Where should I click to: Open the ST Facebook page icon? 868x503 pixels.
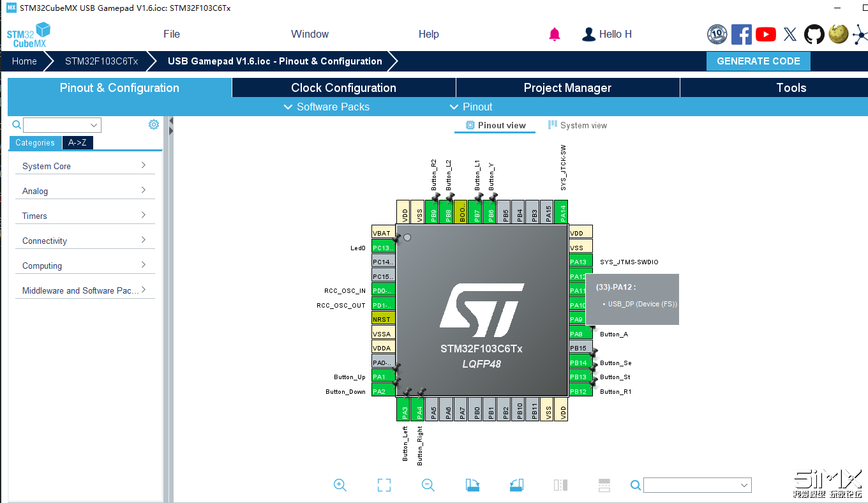tap(741, 34)
